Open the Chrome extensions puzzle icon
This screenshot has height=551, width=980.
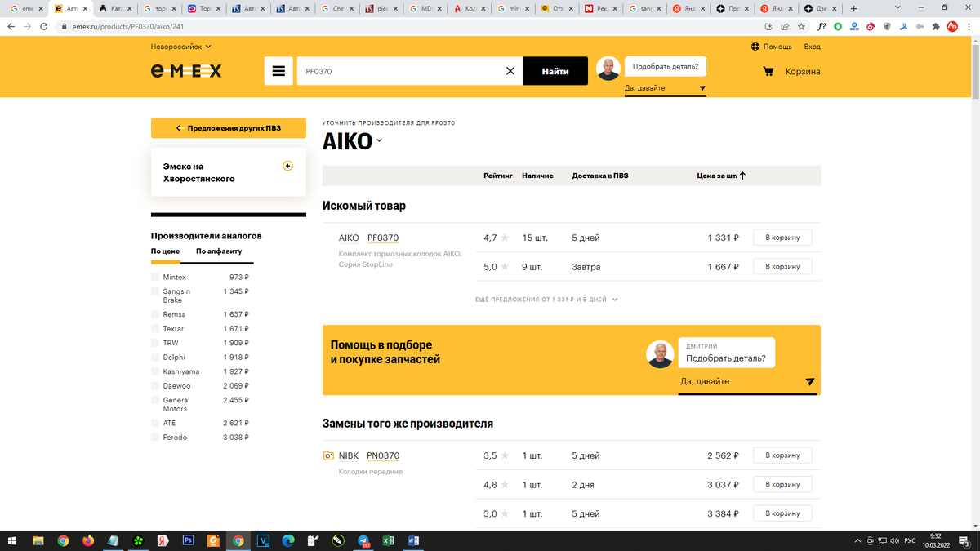935,26
